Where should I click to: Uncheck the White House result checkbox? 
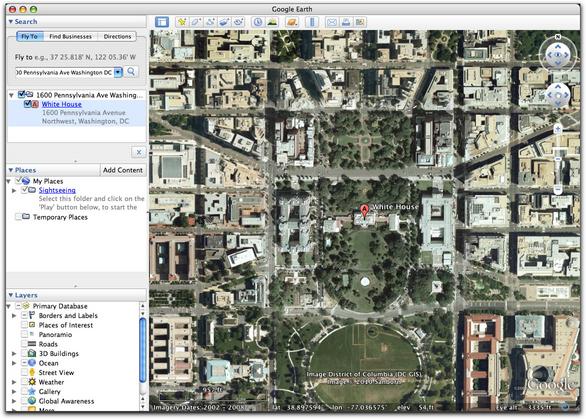[x=27, y=104]
